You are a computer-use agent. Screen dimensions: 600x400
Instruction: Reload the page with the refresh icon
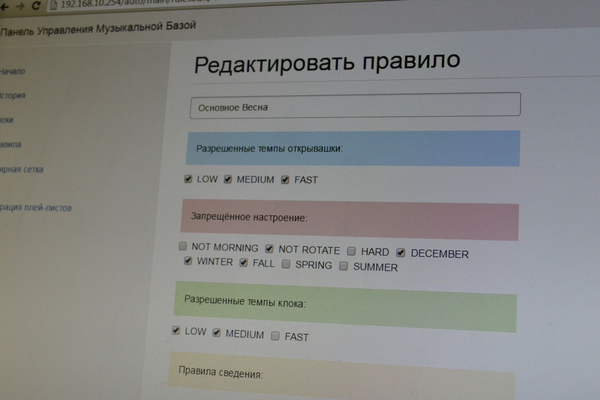pyautogui.click(x=36, y=6)
